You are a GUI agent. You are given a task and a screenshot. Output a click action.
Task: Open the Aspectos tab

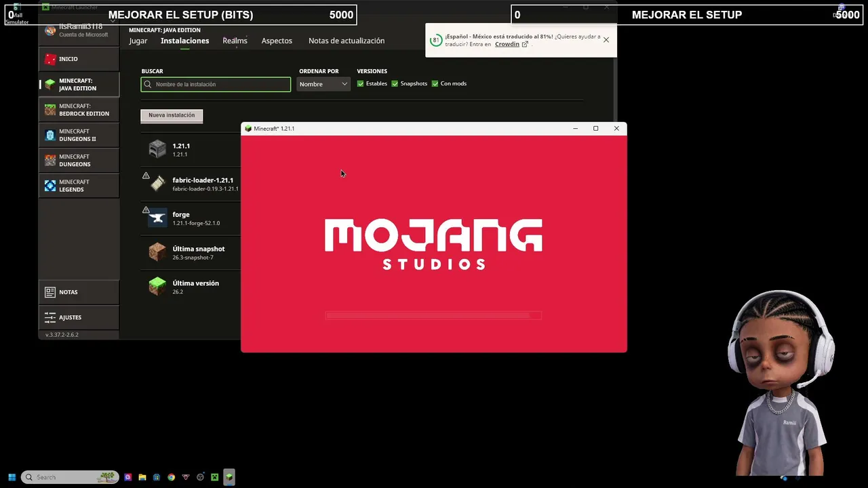click(277, 41)
